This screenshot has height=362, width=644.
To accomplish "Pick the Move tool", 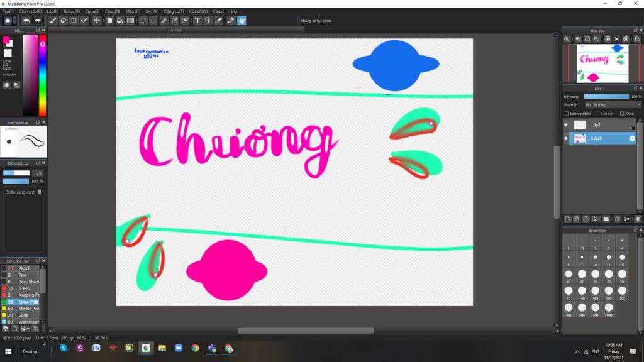I will pyautogui.click(x=96, y=21).
